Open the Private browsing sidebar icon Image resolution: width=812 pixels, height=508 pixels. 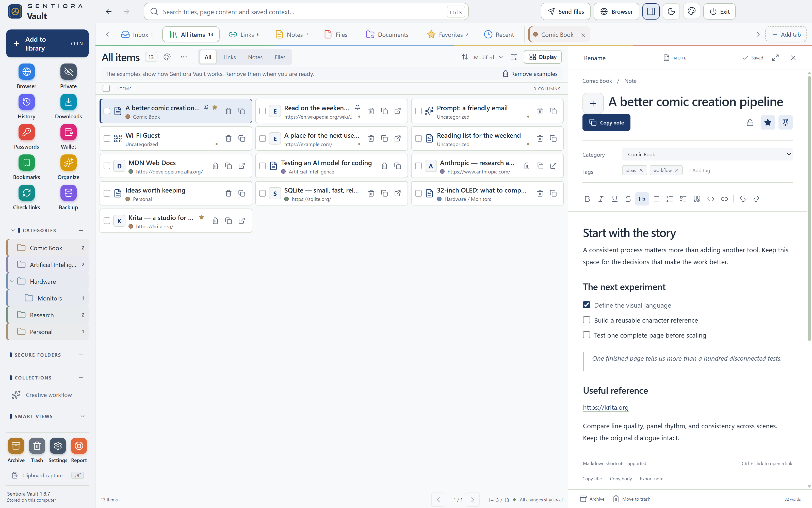[68, 72]
